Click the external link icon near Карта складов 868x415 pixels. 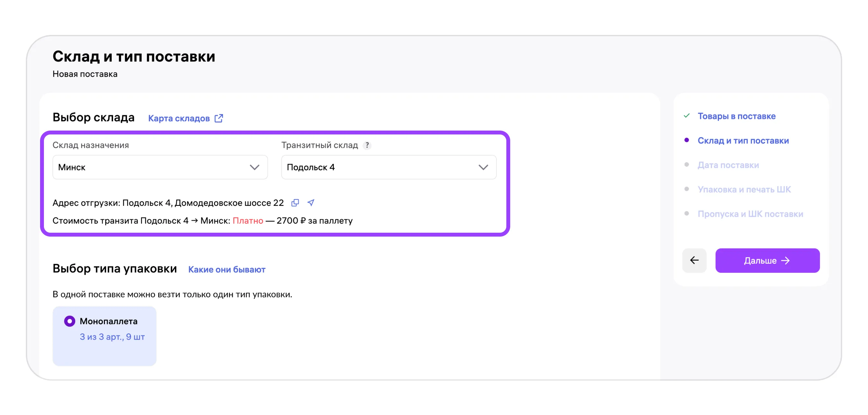coord(219,118)
